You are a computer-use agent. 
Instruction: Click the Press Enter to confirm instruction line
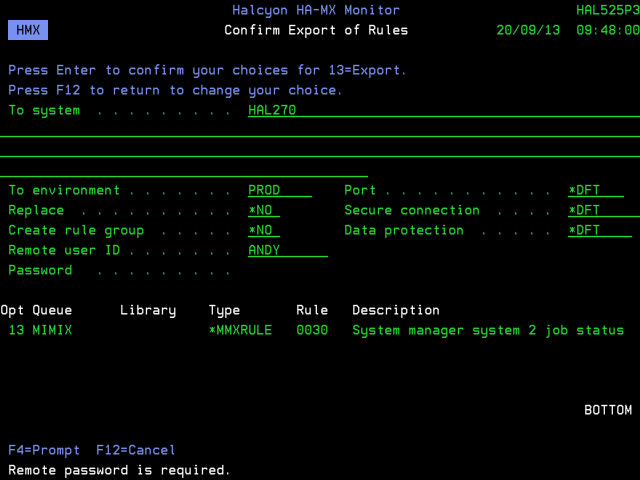point(207,70)
